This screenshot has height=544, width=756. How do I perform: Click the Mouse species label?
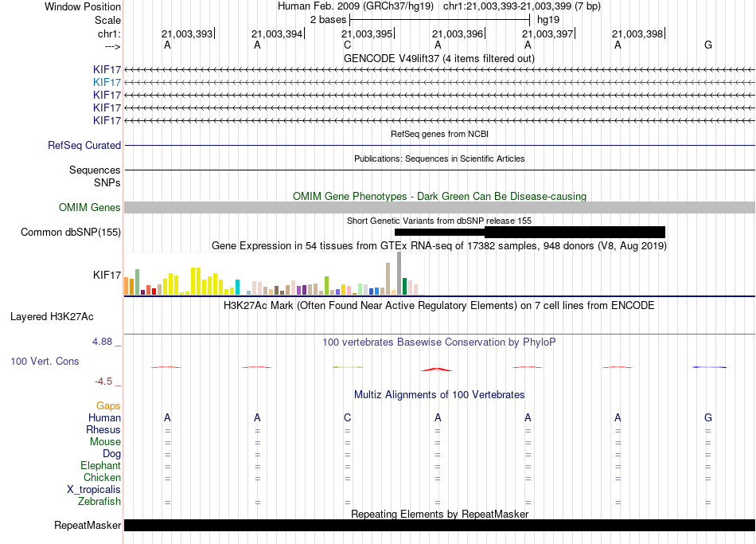tap(105, 442)
